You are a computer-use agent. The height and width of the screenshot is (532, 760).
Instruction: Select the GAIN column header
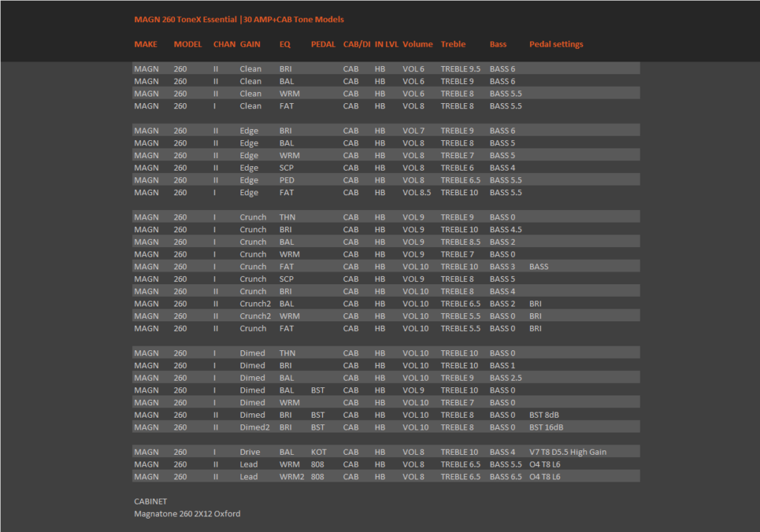pos(250,44)
